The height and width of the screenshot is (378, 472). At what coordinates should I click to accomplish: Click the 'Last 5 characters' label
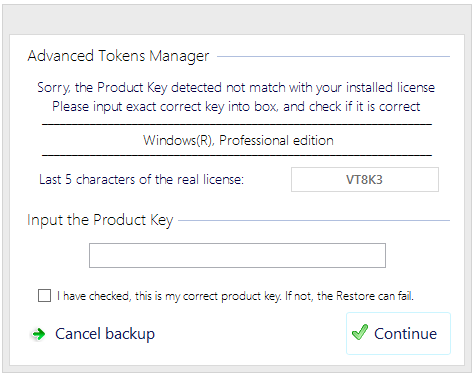click(x=141, y=179)
